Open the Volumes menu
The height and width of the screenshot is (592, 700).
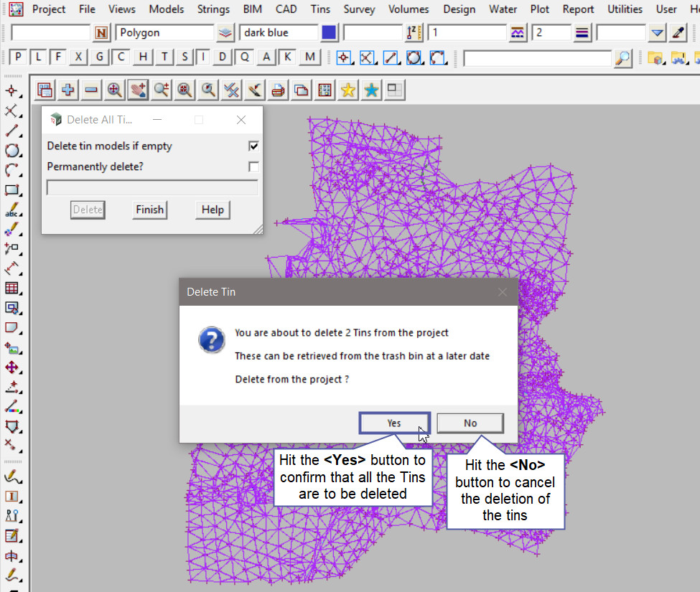tap(409, 9)
